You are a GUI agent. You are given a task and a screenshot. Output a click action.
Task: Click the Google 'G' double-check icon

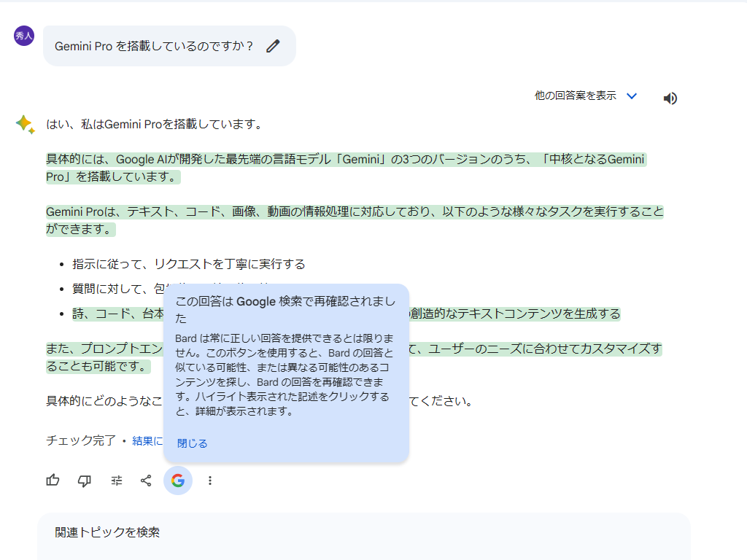(177, 481)
